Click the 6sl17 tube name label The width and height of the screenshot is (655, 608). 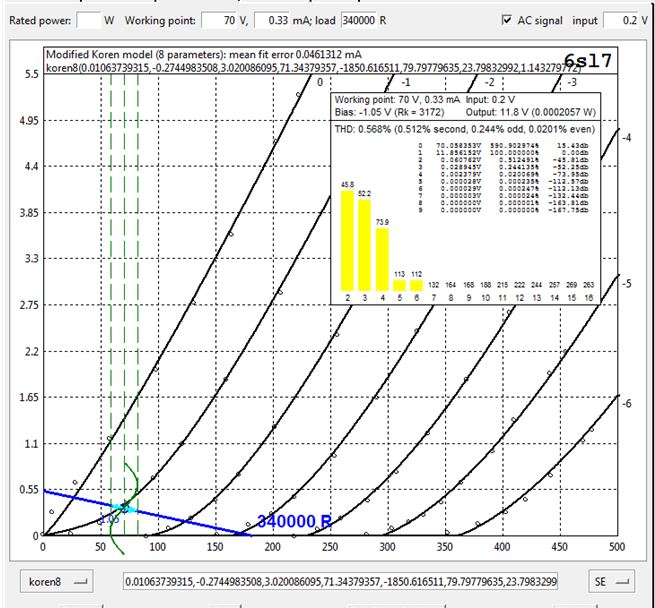tap(588, 61)
